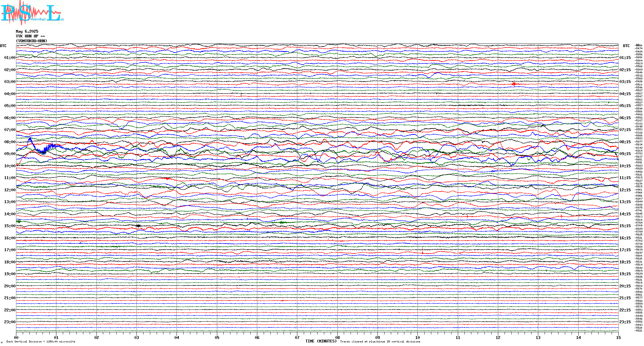Click the '04:00' hour label
Screen dimensions: 644x346
10,94
